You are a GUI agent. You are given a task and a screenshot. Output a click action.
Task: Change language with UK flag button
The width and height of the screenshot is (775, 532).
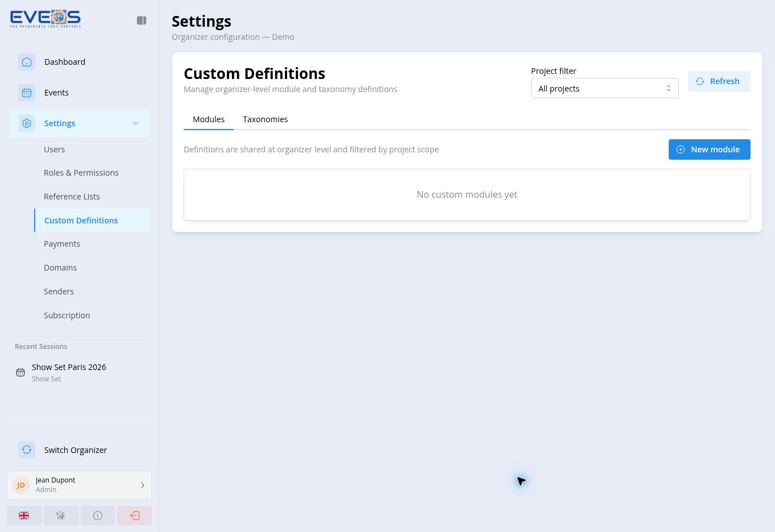[24, 516]
